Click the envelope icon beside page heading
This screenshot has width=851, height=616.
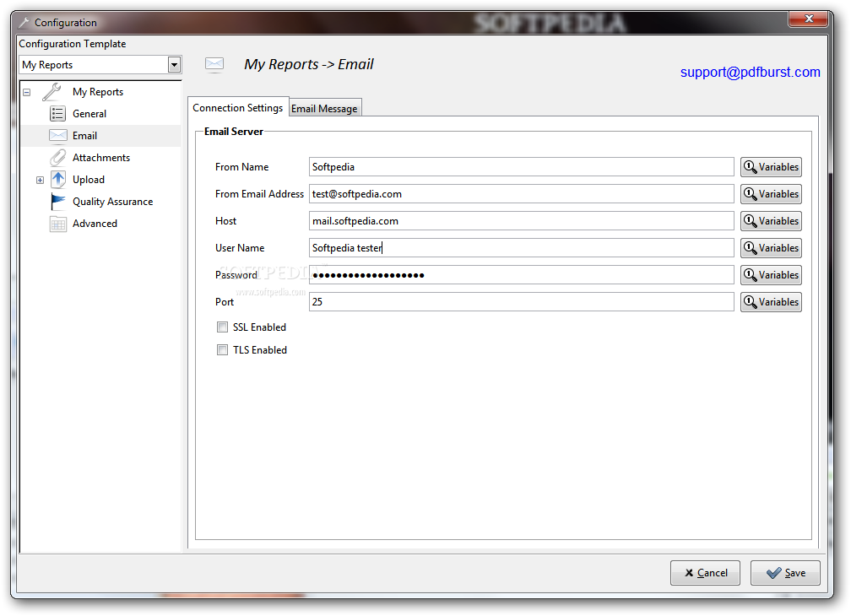(214, 64)
